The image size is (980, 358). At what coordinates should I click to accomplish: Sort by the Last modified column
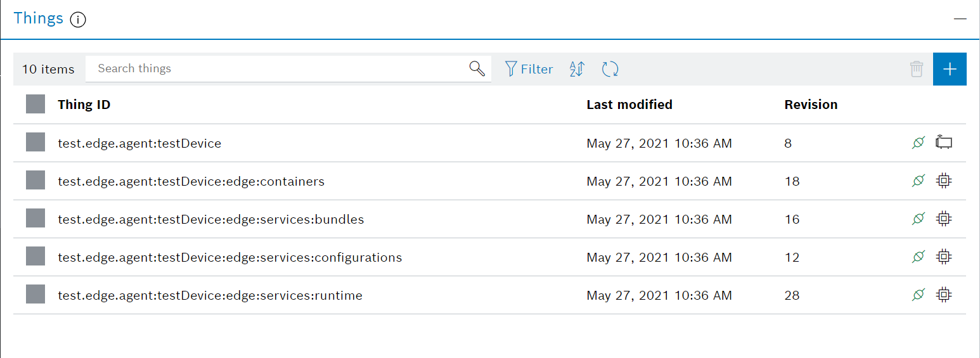click(629, 105)
